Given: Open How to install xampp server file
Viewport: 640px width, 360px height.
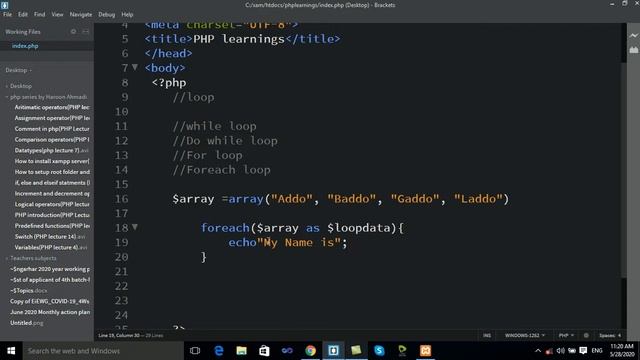Looking at the screenshot, I should point(52,161).
